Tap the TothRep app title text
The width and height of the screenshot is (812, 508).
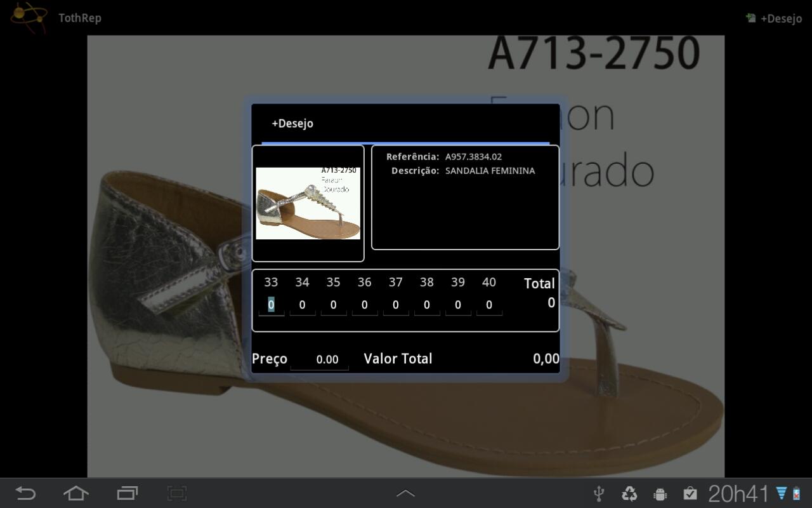pyautogui.click(x=80, y=18)
